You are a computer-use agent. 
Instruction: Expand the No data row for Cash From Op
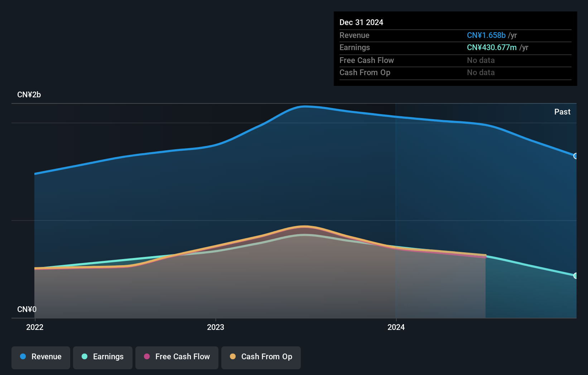click(481, 73)
